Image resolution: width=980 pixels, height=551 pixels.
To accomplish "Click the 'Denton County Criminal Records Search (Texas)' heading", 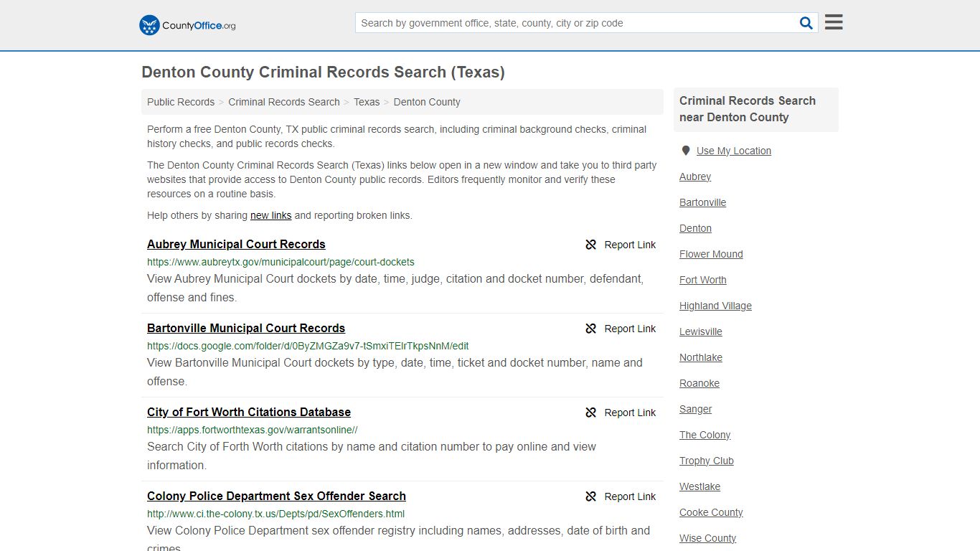I will click(x=323, y=72).
